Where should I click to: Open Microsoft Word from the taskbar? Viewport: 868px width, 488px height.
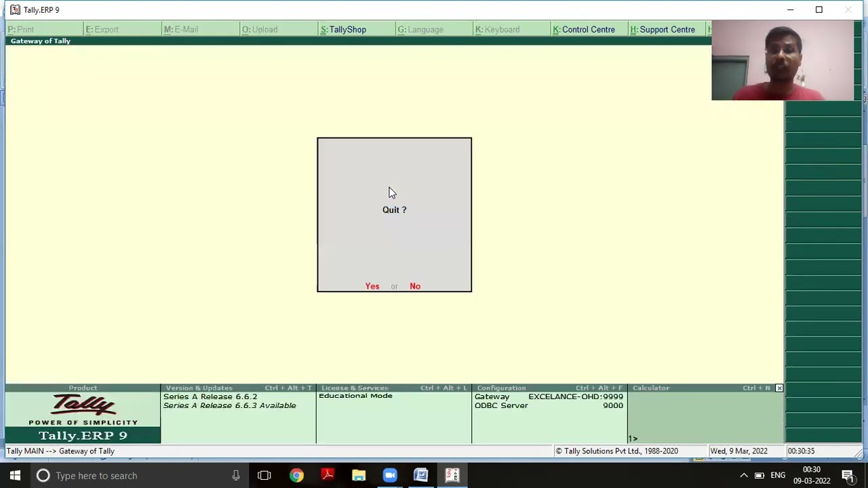[421, 475]
